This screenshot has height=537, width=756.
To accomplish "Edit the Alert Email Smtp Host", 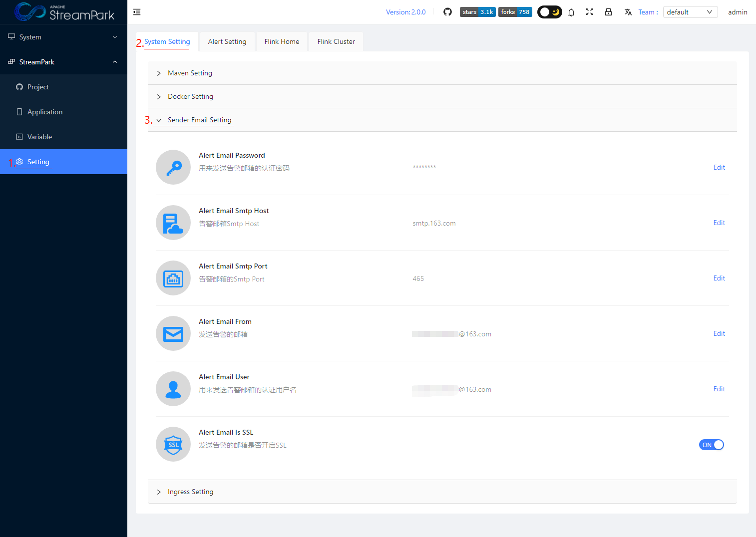I will [719, 223].
